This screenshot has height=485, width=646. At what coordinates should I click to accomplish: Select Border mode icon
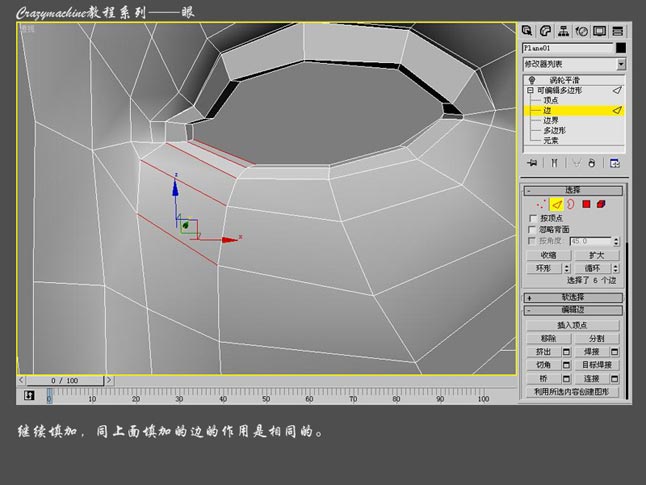click(571, 204)
